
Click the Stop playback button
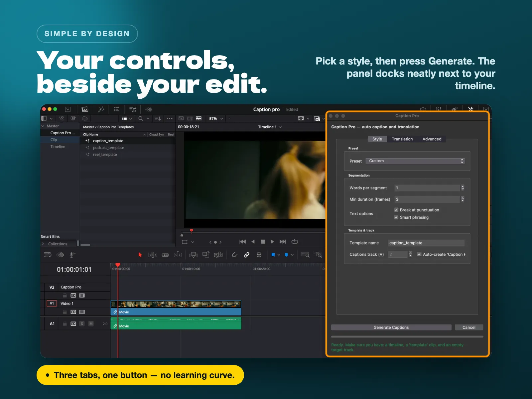coord(263,242)
